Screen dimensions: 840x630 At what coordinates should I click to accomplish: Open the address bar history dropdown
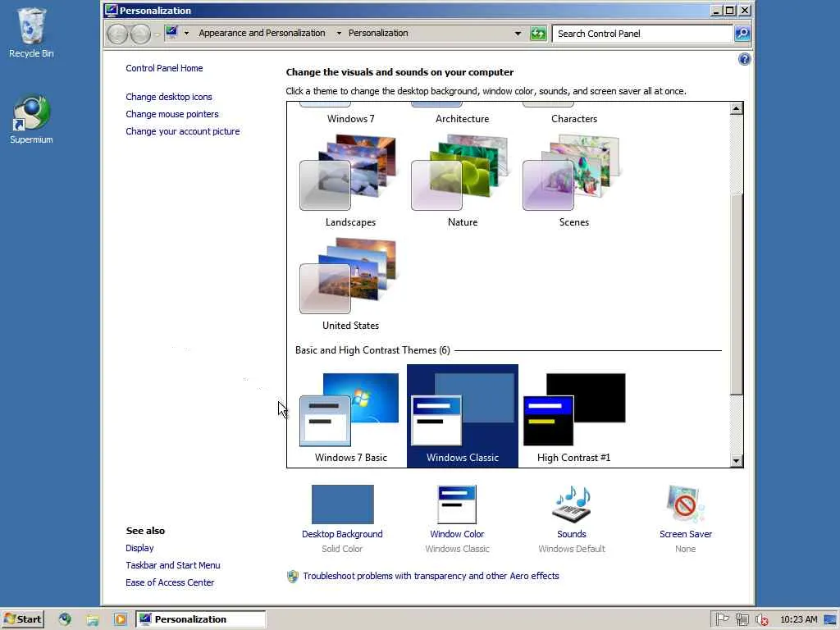click(518, 33)
